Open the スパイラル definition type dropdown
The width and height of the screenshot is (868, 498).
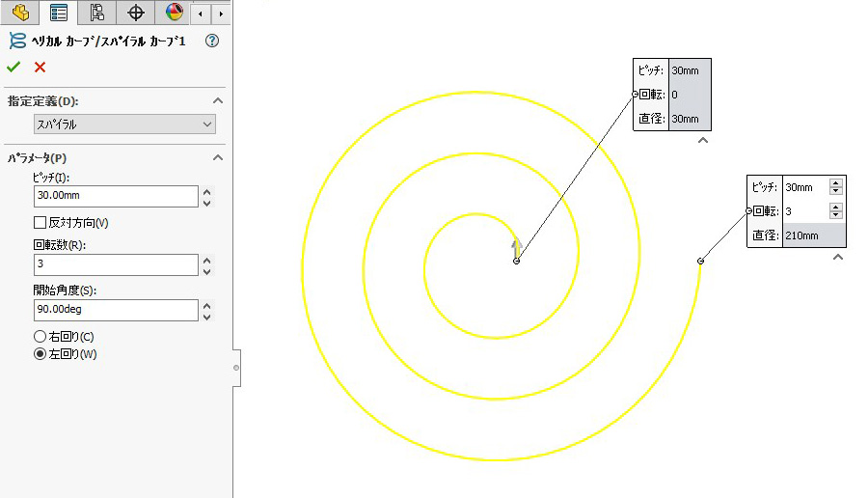[124, 124]
